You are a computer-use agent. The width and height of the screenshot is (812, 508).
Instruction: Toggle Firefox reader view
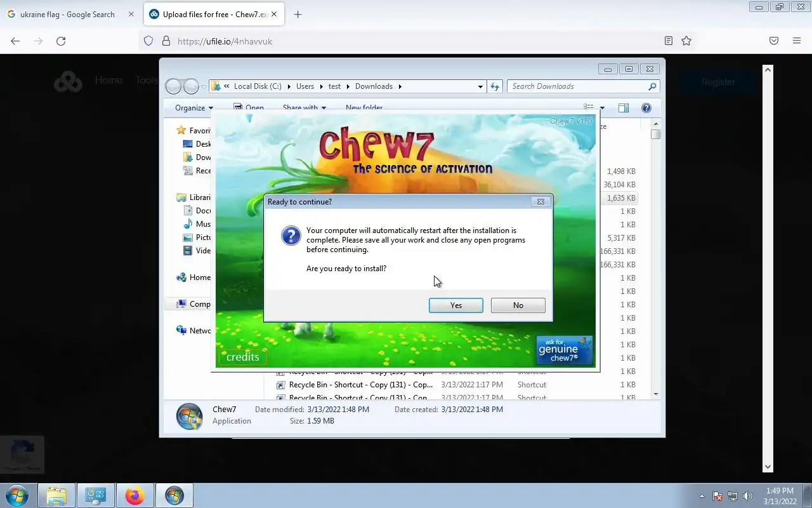coord(668,41)
